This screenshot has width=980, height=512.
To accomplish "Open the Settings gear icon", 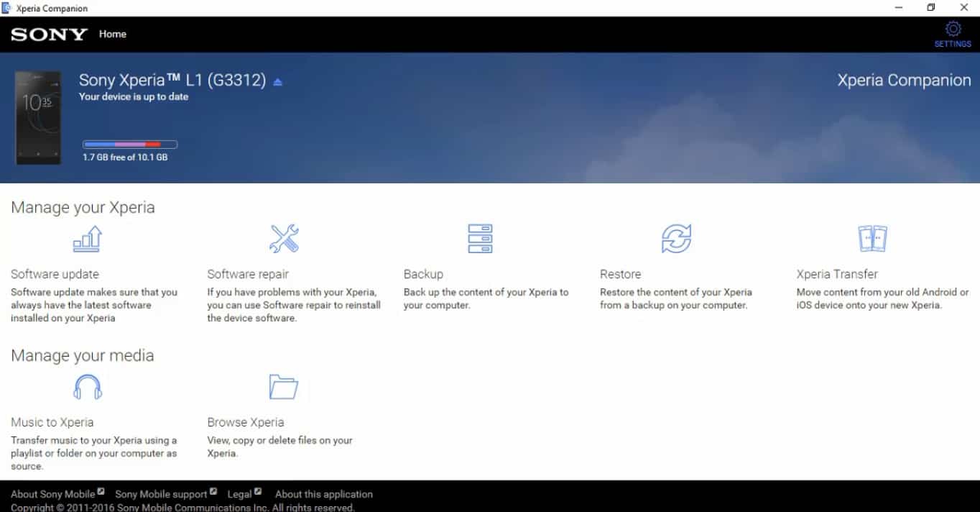I will [953, 29].
